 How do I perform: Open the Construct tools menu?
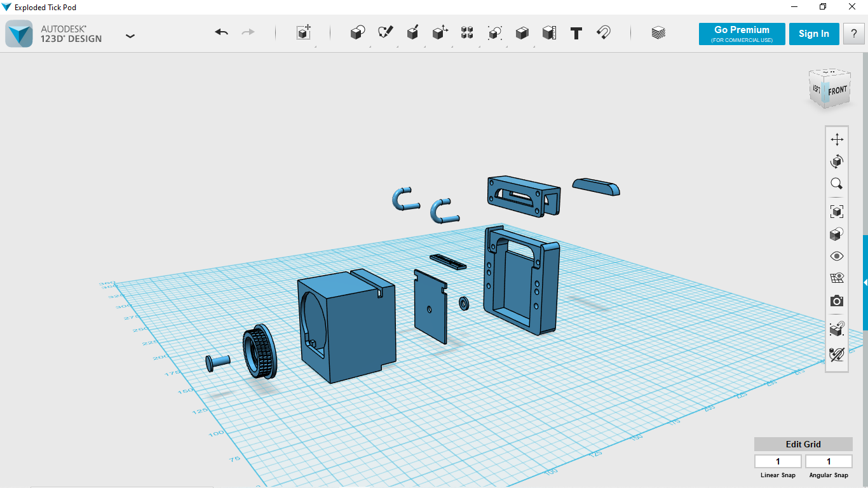tap(412, 33)
